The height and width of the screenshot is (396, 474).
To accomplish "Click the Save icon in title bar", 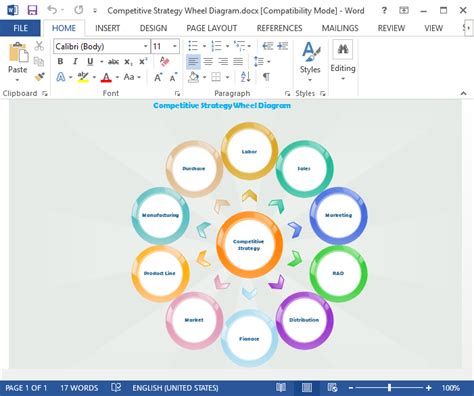I will (32, 10).
